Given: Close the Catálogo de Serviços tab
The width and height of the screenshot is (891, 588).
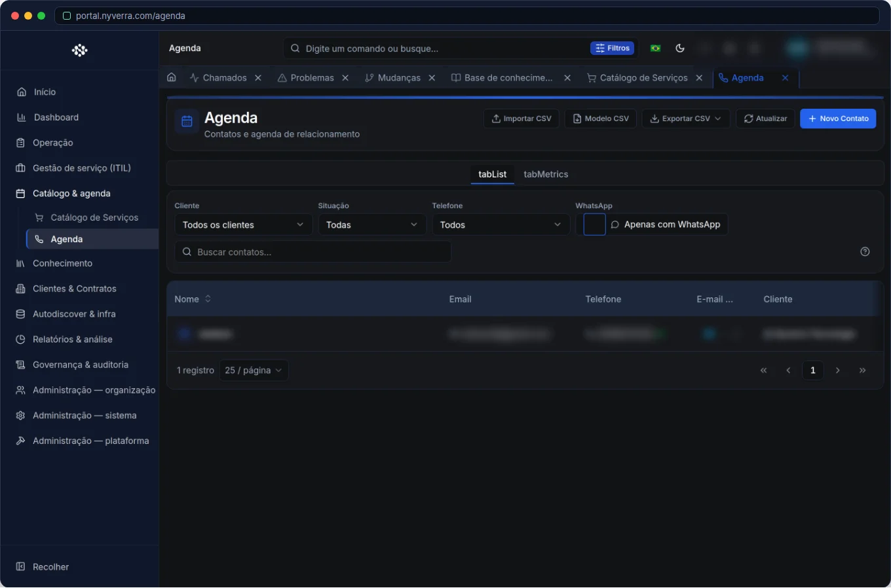Looking at the screenshot, I should coord(699,78).
